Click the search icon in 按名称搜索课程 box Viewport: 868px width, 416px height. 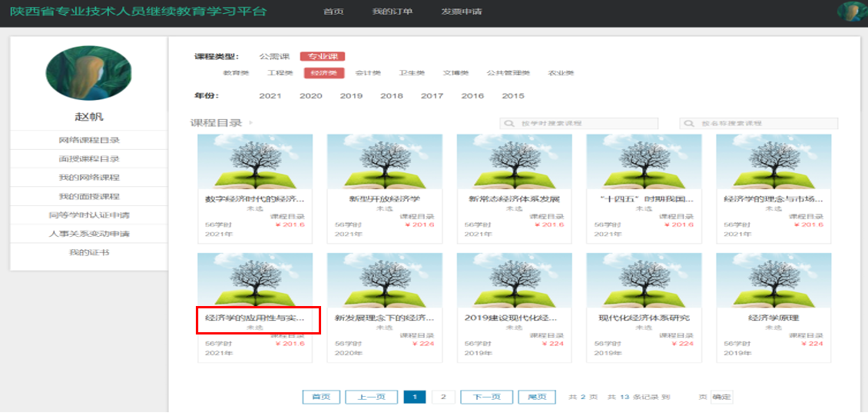[689, 123]
